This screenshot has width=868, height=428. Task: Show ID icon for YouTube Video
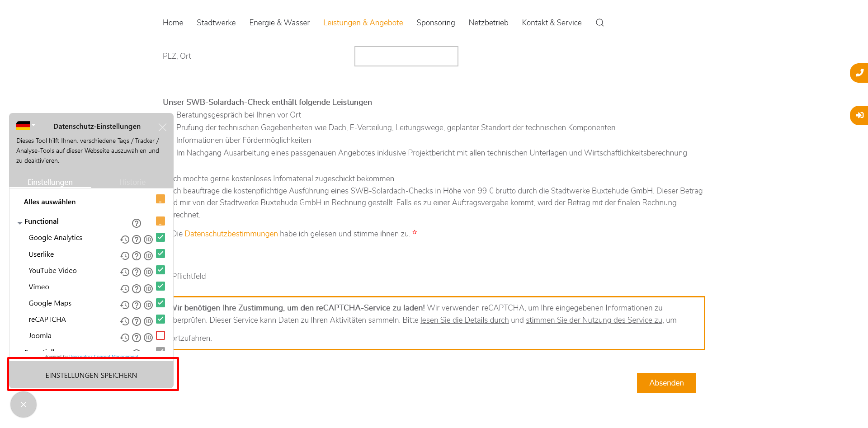point(148,272)
